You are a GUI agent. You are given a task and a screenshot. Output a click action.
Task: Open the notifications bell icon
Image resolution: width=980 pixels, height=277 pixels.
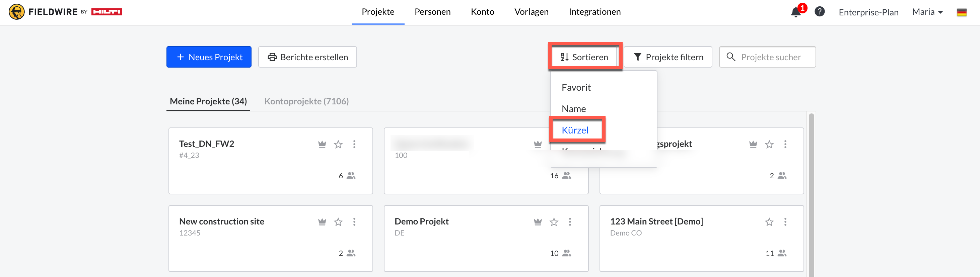[x=795, y=12]
